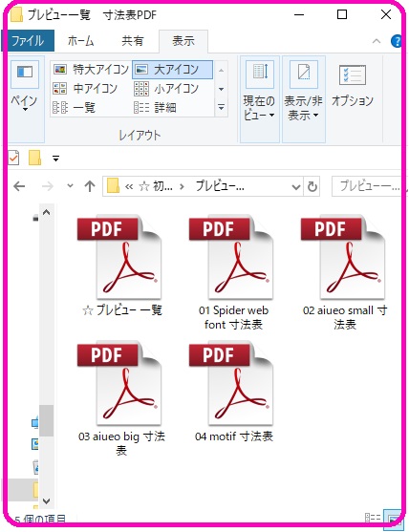Choose 小アイコン layout
Screen dimensions: 409x532
(166, 89)
